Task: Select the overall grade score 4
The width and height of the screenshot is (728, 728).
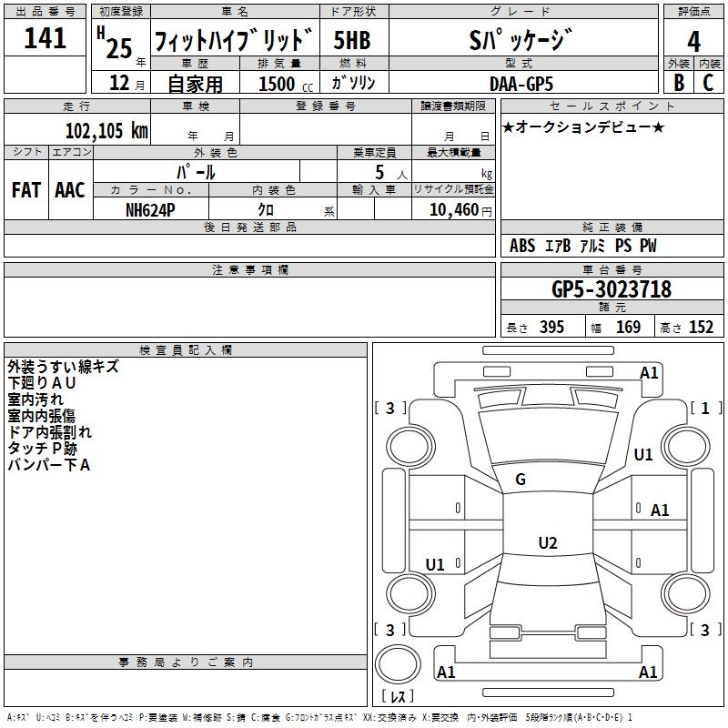Action: tap(694, 41)
